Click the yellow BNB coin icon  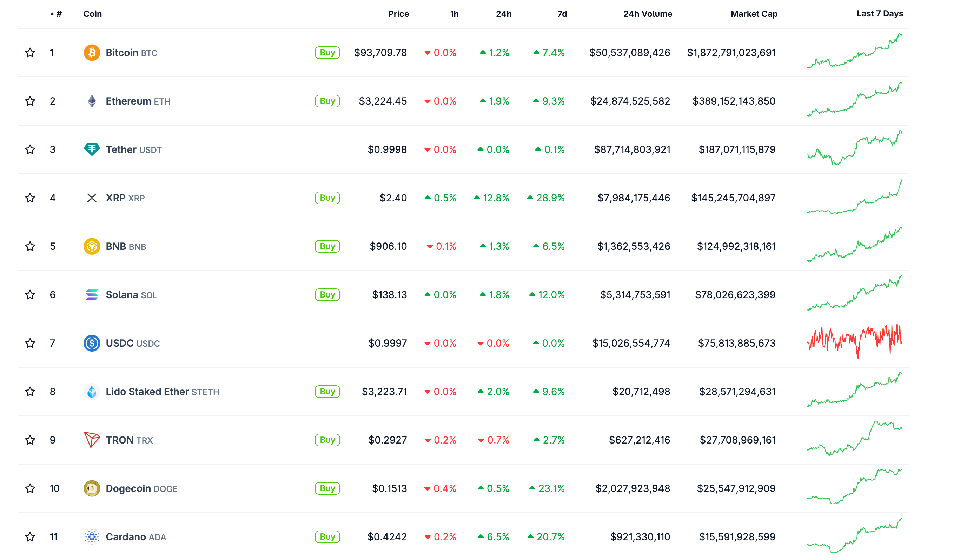[x=92, y=246]
